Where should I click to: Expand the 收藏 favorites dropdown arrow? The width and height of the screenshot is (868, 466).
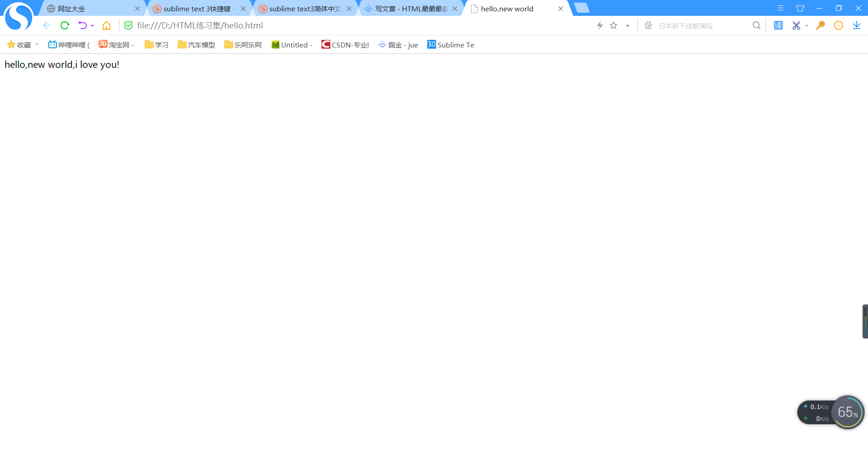coord(37,44)
